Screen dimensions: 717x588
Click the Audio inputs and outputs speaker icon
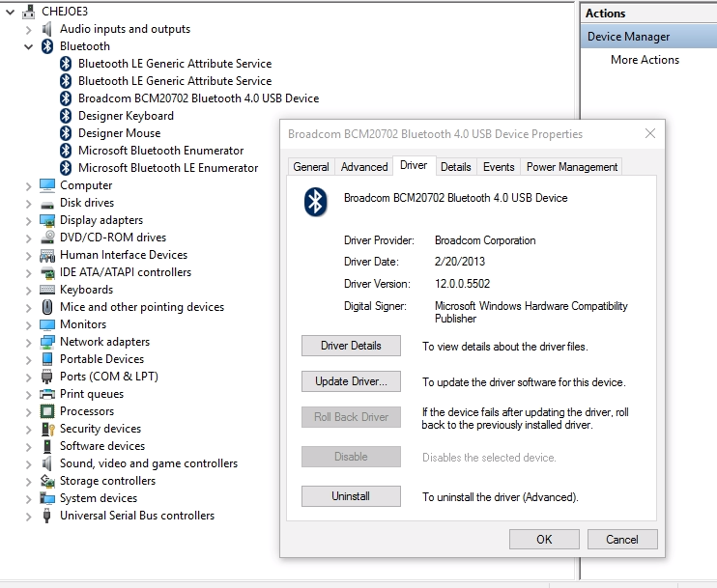[x=46, y=29]
